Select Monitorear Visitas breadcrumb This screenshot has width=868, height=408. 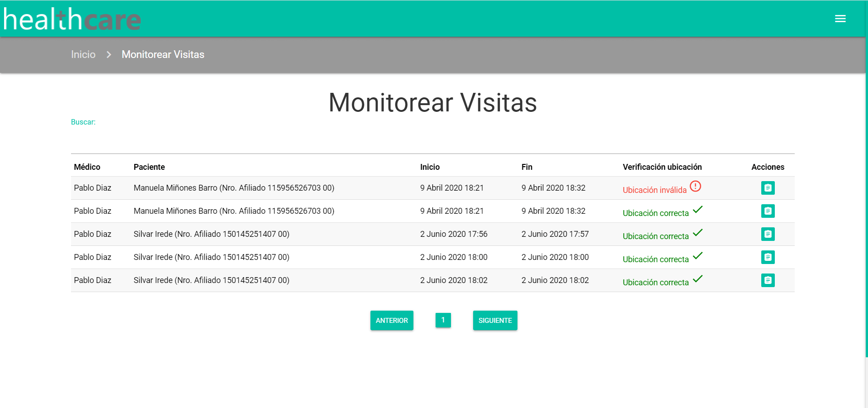pos(163,54)
